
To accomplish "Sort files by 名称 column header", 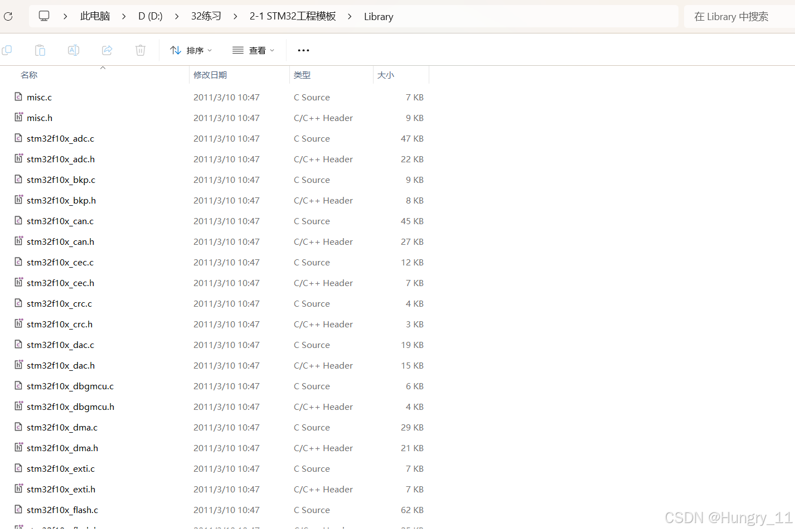I will coord(29,75).
